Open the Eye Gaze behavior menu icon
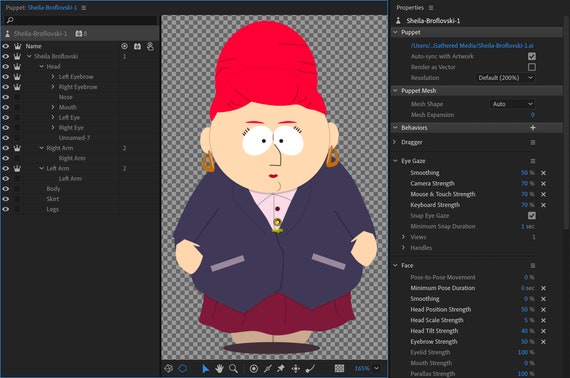This screenshot has height=378, width=570. point(533,161)
